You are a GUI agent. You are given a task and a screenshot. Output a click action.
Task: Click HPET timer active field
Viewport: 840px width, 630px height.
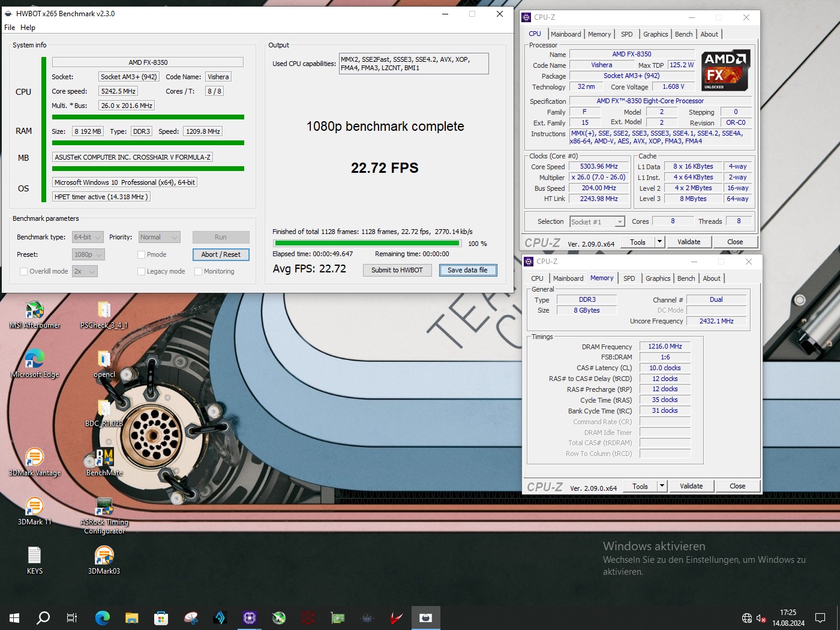tap(101, 197)
